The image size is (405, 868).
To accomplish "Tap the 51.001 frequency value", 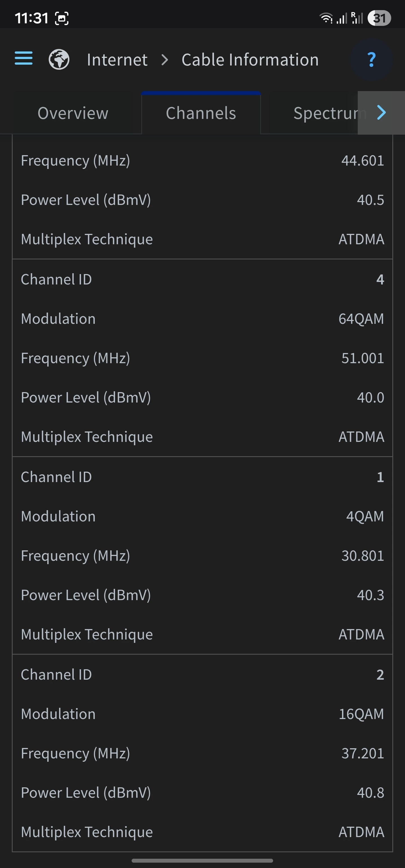I will pyautogui.click(x=363, y=358).
